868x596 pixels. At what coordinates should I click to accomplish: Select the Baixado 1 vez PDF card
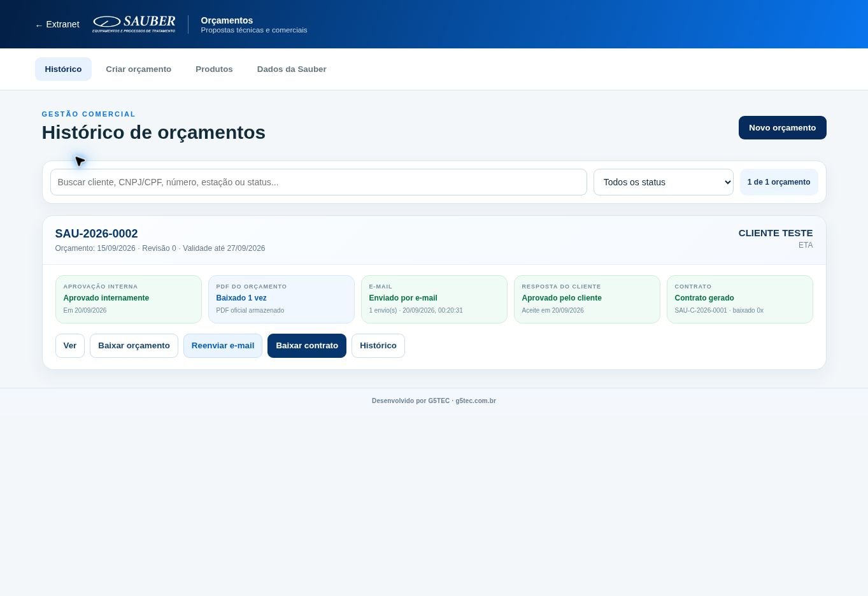pyautogui.click(x=281, y=299)
